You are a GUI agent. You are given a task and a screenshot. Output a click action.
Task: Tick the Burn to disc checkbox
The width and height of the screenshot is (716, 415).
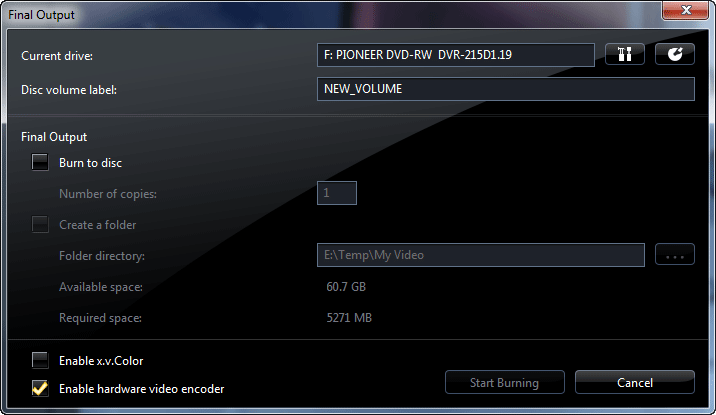pyautogui.click(x=40, y=162)
